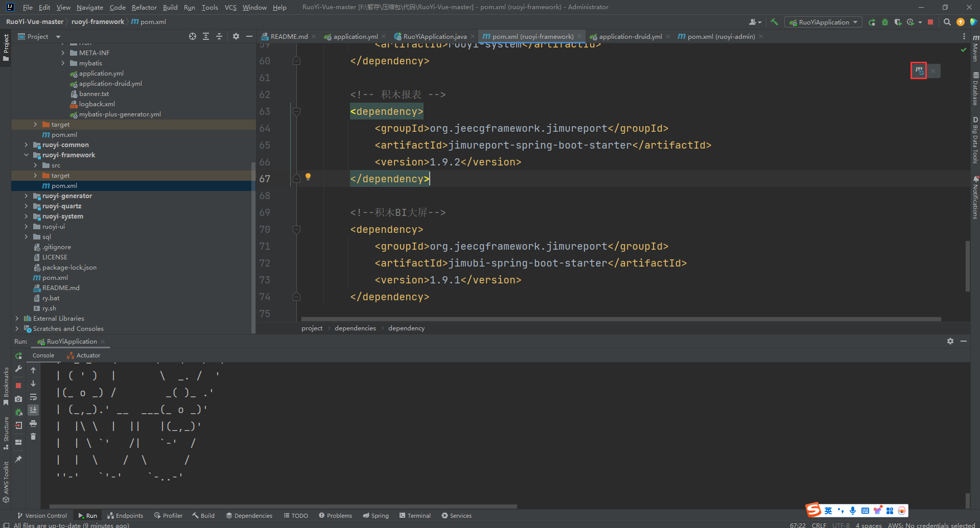Open the Navigate menu
The width and height of the screenshot is (980, 528).
(90, 7)
